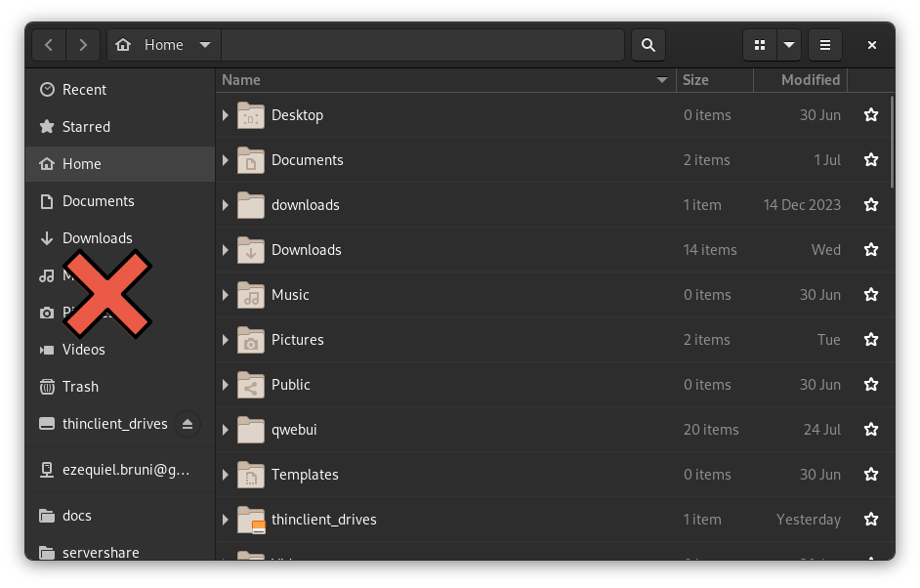Open the Home path dropdown arrow
The image size is (920, 588).
coord(205,44)
